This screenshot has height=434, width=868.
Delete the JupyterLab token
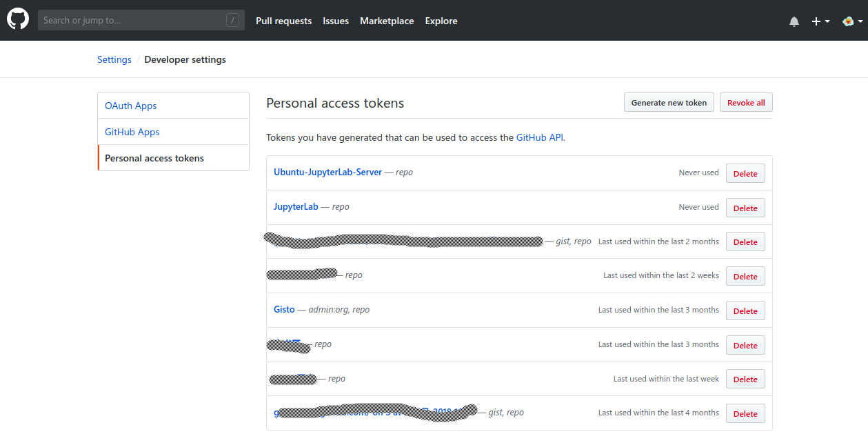click(x=745, y=208)
